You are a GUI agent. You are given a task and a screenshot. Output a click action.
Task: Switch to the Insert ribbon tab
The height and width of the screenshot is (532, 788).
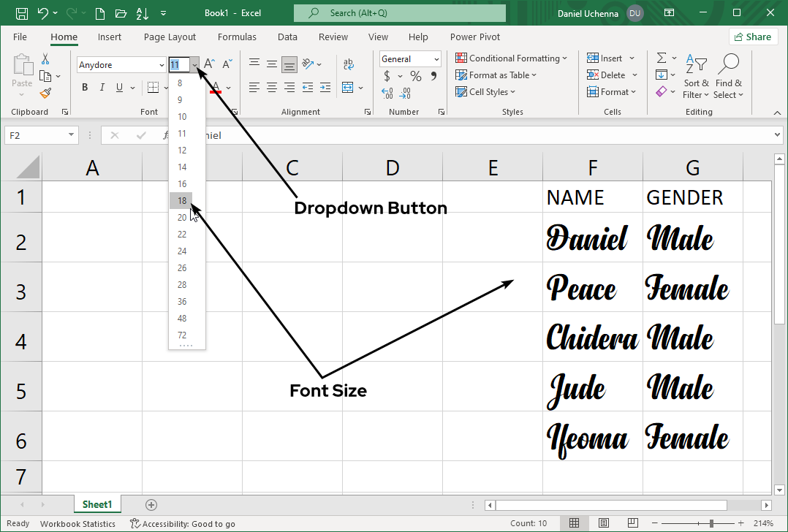tap(110, 37)
